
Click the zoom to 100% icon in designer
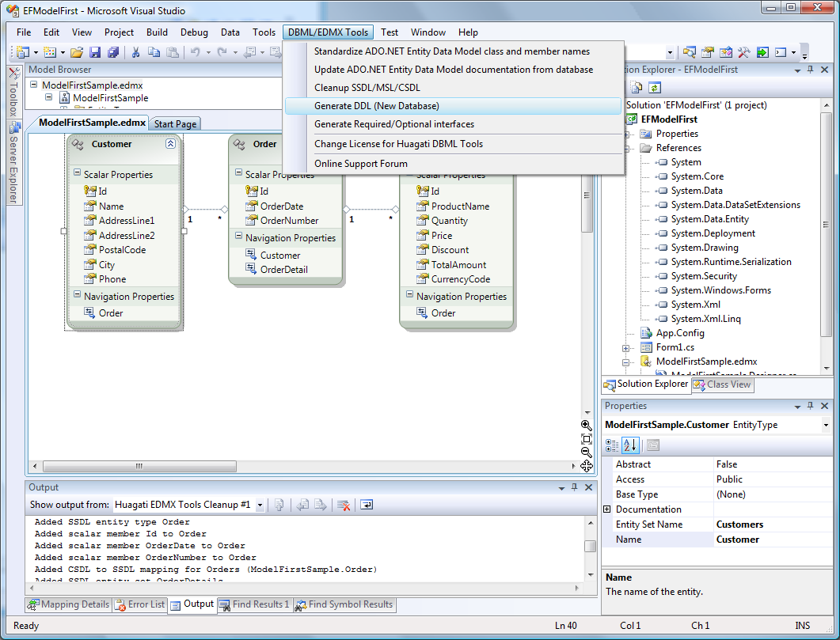click(587, 439)
